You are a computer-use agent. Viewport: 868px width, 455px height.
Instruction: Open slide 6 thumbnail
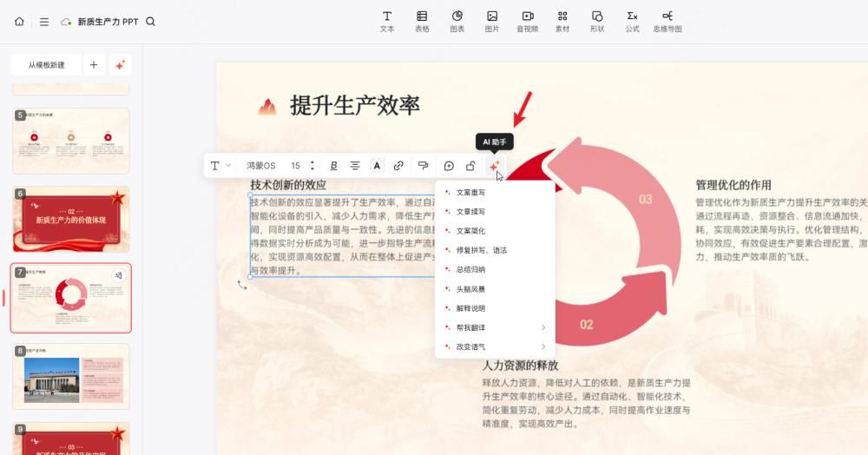coord(71,219)
